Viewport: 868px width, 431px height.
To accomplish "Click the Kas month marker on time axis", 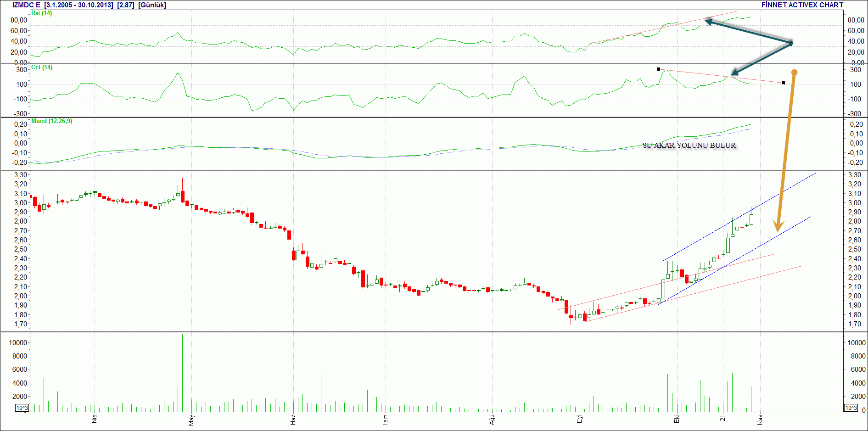I will [x=760, y=419].
